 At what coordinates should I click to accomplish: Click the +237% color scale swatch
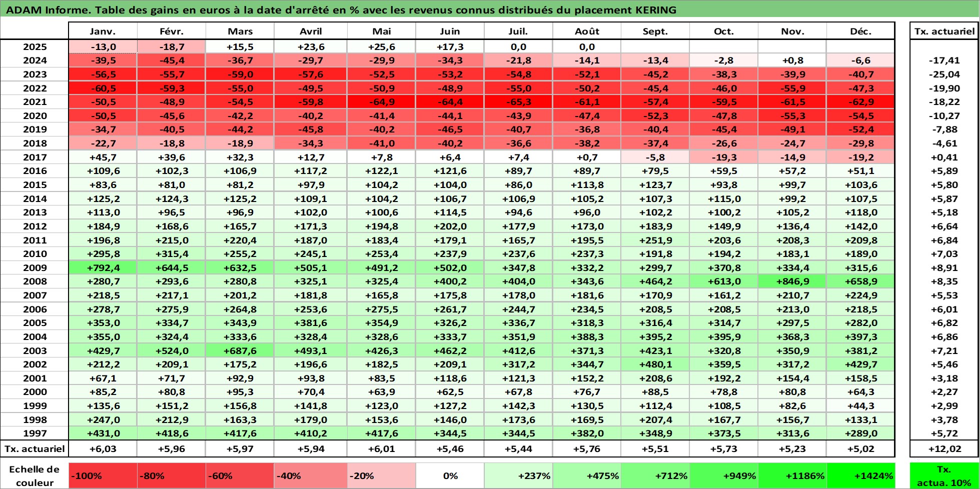518,475
